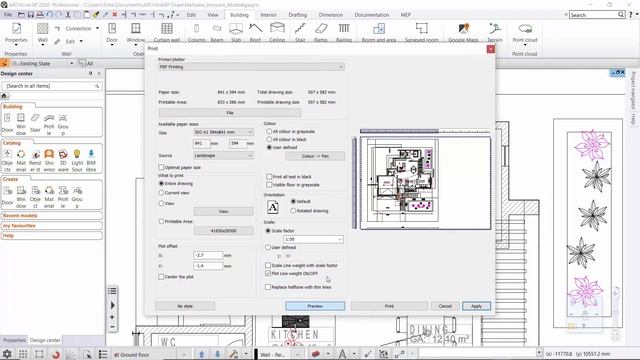Viewport: 640px width, 360px height.
Task: Click the settings gear in status bar
Action: pos(7,354)
